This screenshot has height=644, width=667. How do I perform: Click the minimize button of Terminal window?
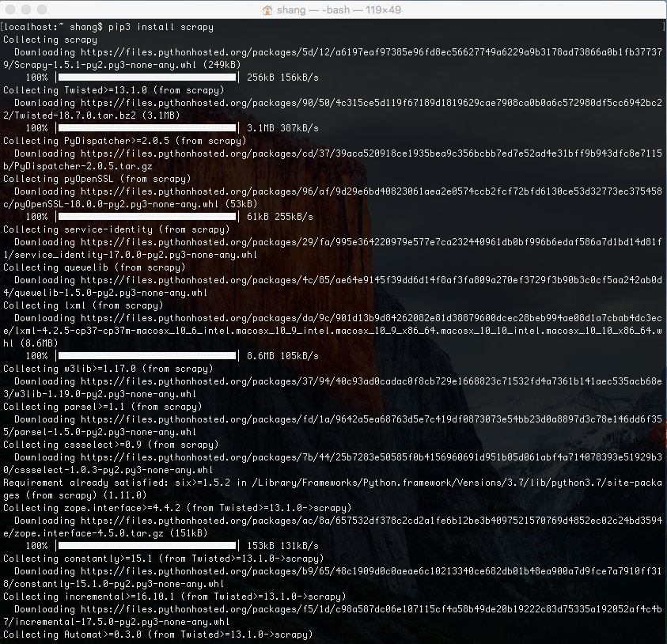pyautogui.click(x=26, y=9)
